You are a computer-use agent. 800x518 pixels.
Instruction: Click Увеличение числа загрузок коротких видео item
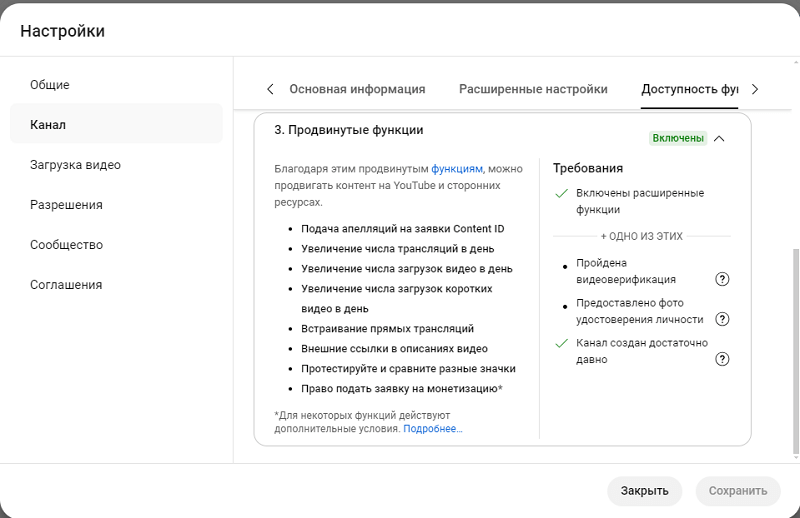(x=396, y=299)
